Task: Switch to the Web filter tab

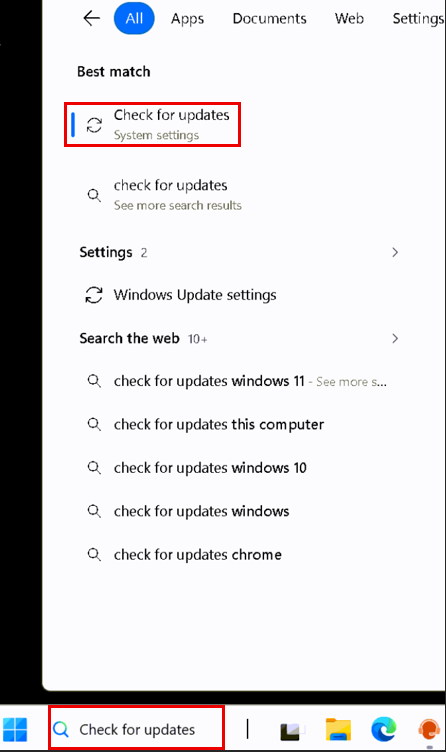Action: pyautogui.click(x=349, y=19)
